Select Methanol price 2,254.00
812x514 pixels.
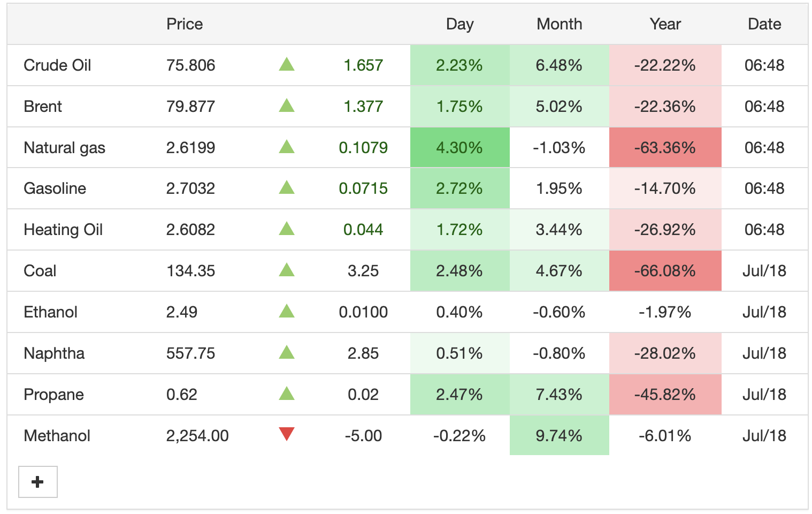pos(197,436)
